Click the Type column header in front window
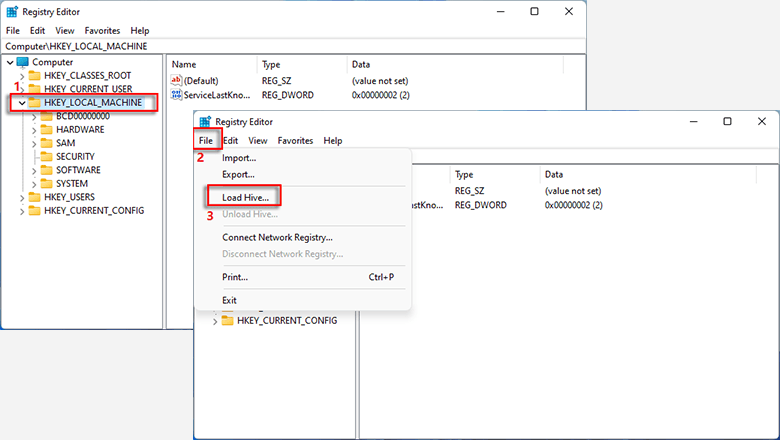The image size is (780, 440). tap(463, 174)
